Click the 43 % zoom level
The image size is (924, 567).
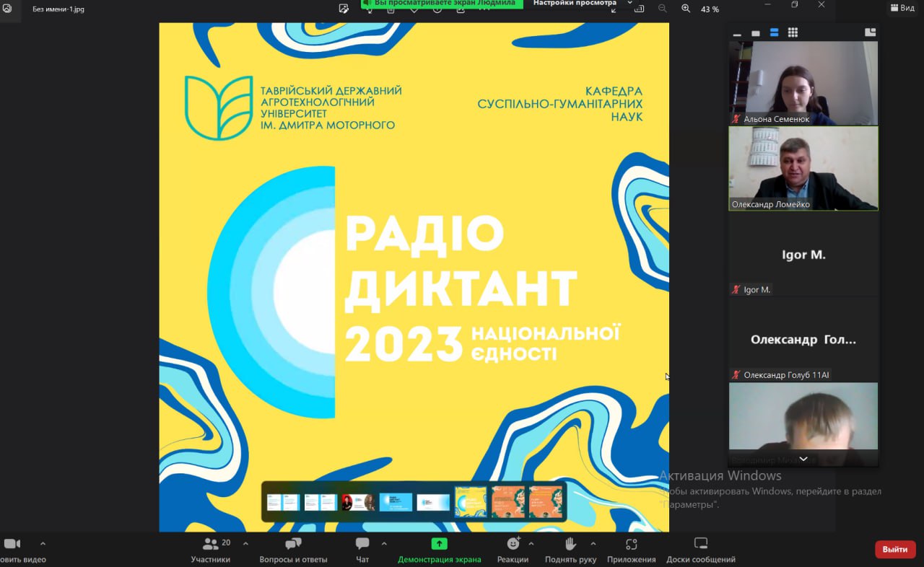click(x=710, y=9)
